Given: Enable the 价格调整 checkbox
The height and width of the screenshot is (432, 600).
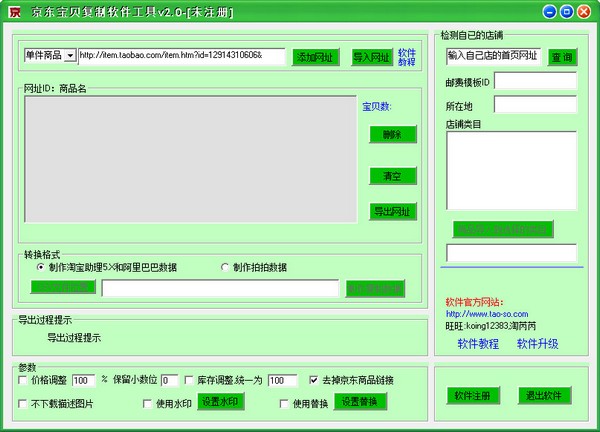Looking at the screenshot, I should click(x=24, y=381).
